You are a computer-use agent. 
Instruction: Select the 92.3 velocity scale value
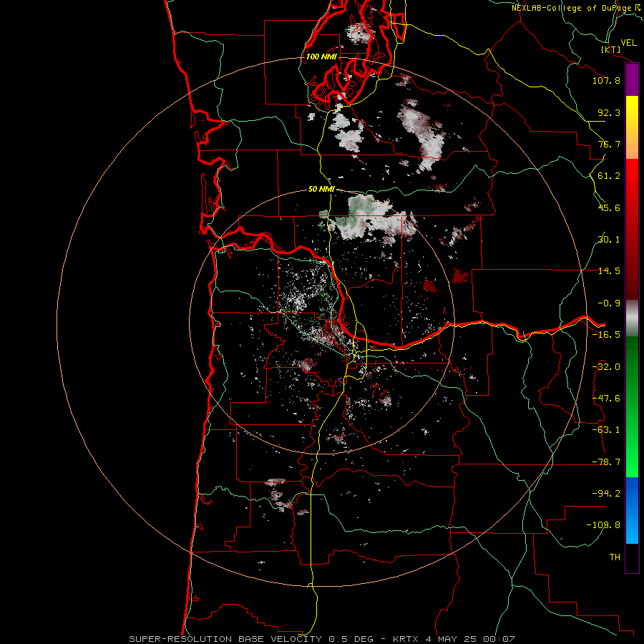pyautogui.click(x=609, y=112)
